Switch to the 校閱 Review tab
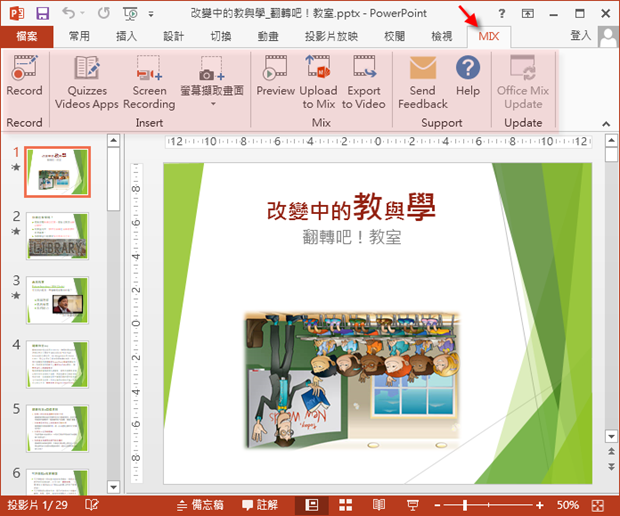 pyautogui.click(x=394, y=36)
